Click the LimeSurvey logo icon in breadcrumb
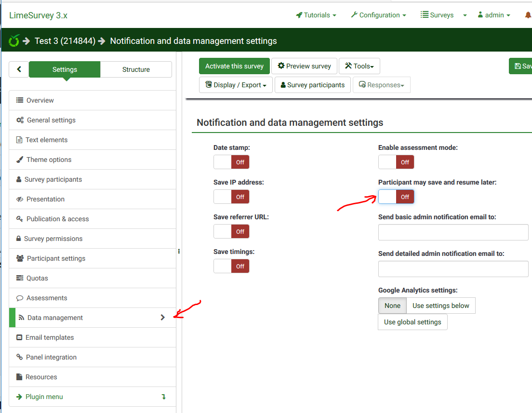 pyautogui.click(x=14, y=41)
